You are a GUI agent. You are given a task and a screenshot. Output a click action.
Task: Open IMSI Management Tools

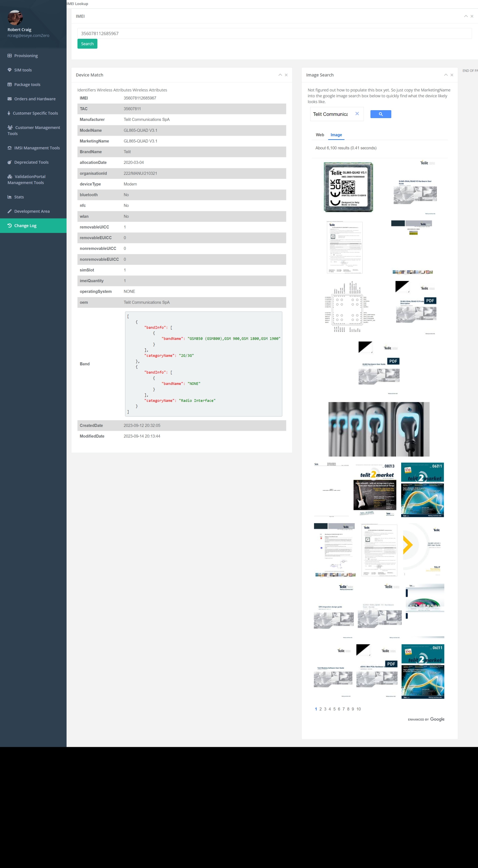37,148
